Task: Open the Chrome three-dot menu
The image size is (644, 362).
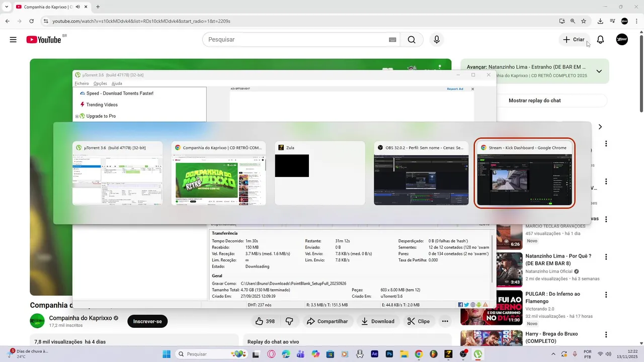Action: (636, 21)
